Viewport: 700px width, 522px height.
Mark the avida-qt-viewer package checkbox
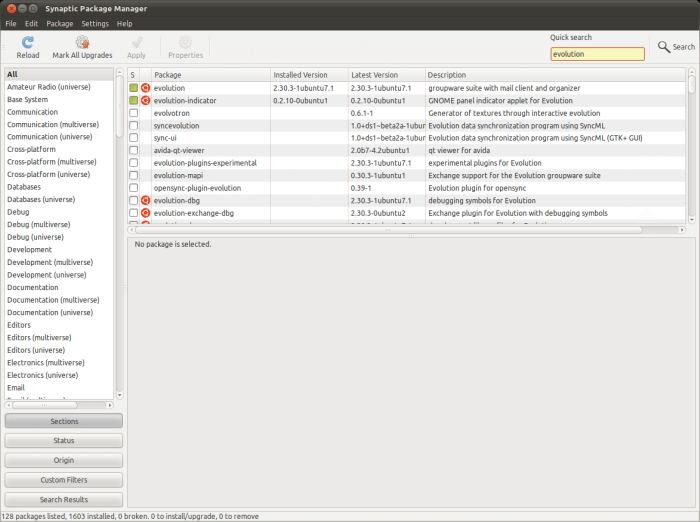coord(133,150)
